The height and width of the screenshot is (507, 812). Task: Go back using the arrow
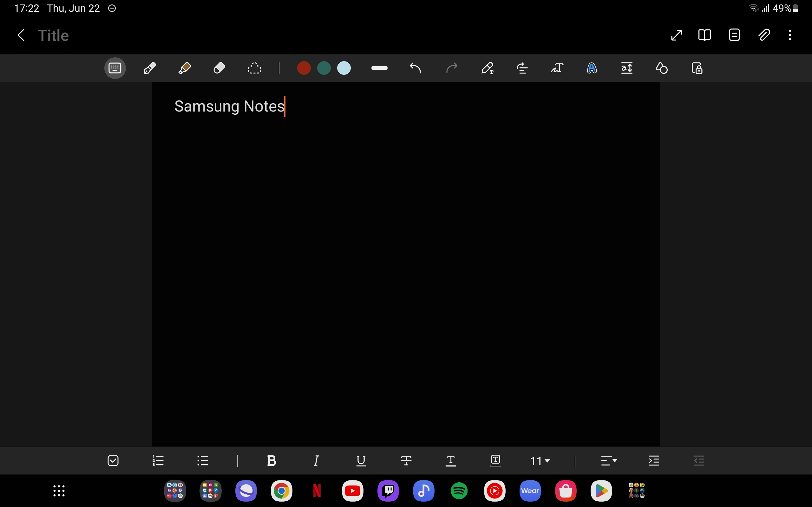click(21, 35)
